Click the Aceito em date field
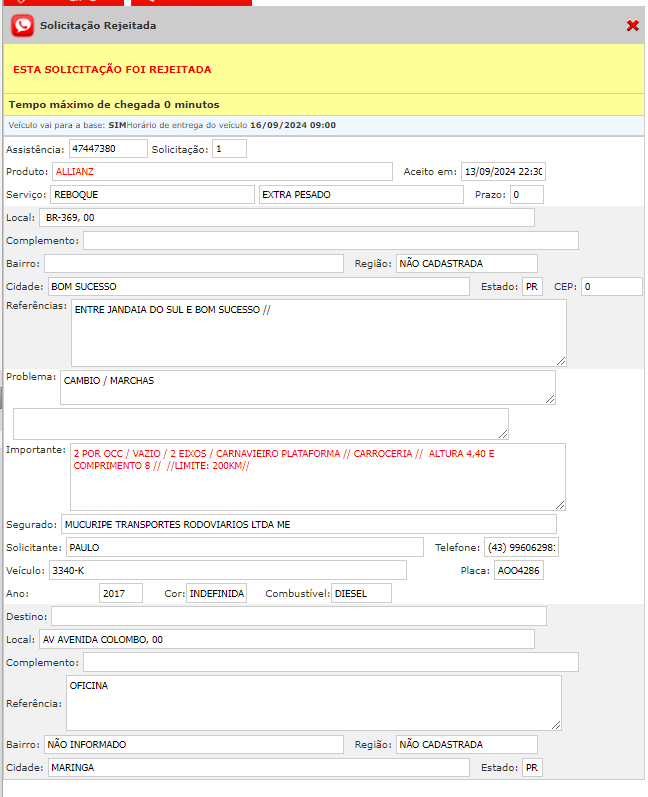The image size is (648, 797). (x=502, y=172)
